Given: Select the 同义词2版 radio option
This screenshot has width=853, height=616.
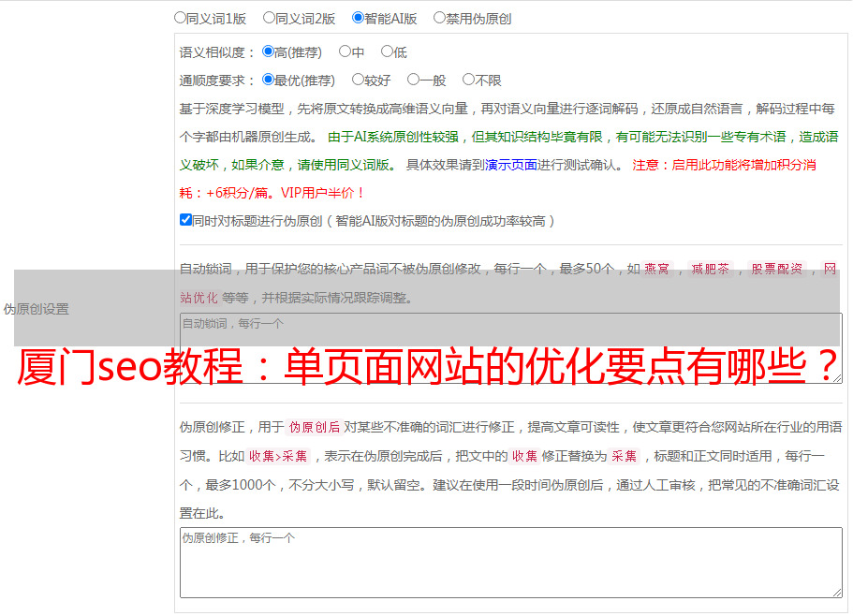Looking at the screenshot, I should pyautogui.click(x=269, y=18).
